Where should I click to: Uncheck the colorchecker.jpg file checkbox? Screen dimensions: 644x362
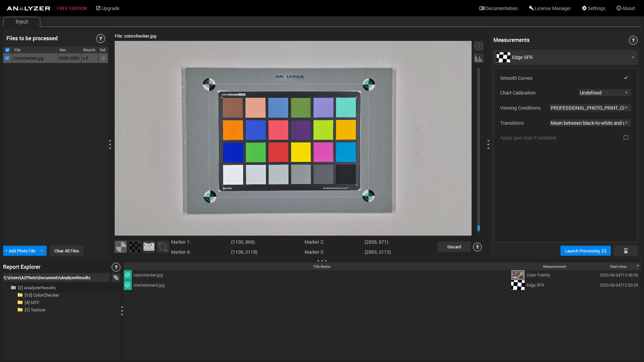coord(7,58)
